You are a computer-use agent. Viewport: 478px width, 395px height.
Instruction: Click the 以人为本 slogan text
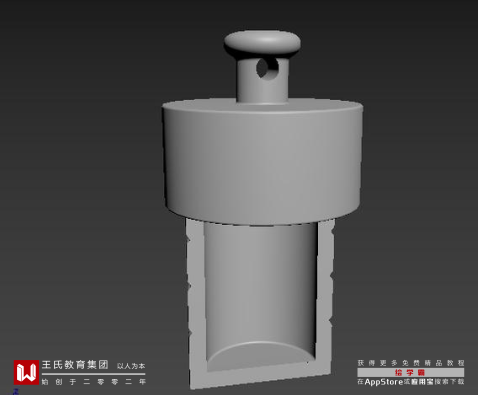[x=131, y=366]
